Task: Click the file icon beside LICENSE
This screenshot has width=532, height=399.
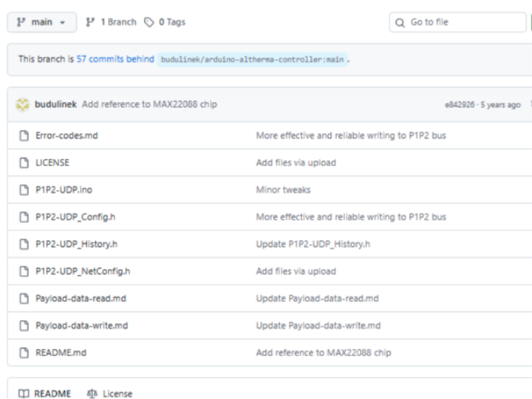Action: point(24,163)
